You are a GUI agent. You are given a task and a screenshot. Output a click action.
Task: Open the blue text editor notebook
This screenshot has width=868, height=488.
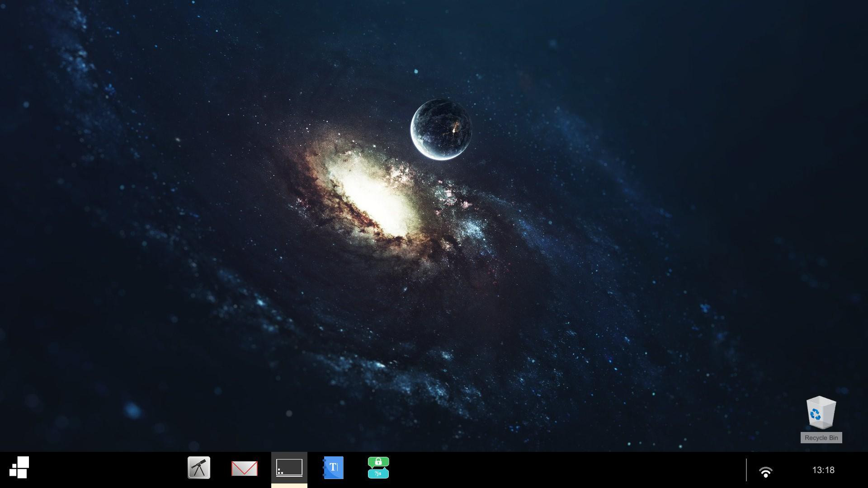pyautogui.click(x=333, y=468)
